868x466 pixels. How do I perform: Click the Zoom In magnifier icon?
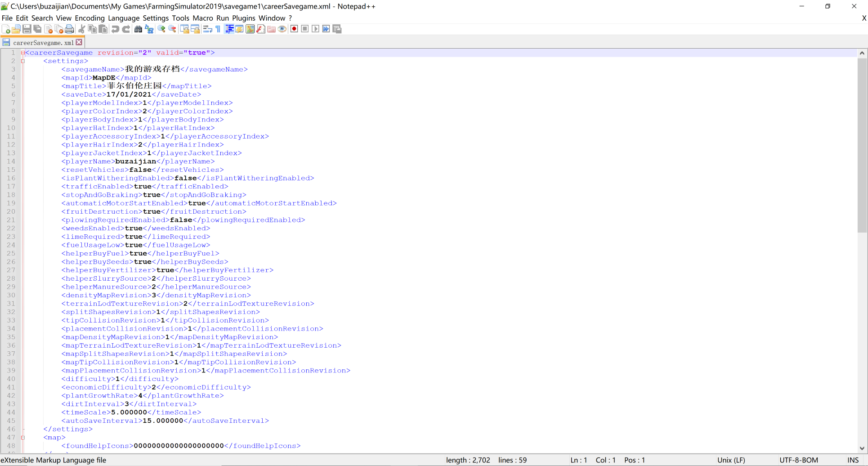point(161,29)
